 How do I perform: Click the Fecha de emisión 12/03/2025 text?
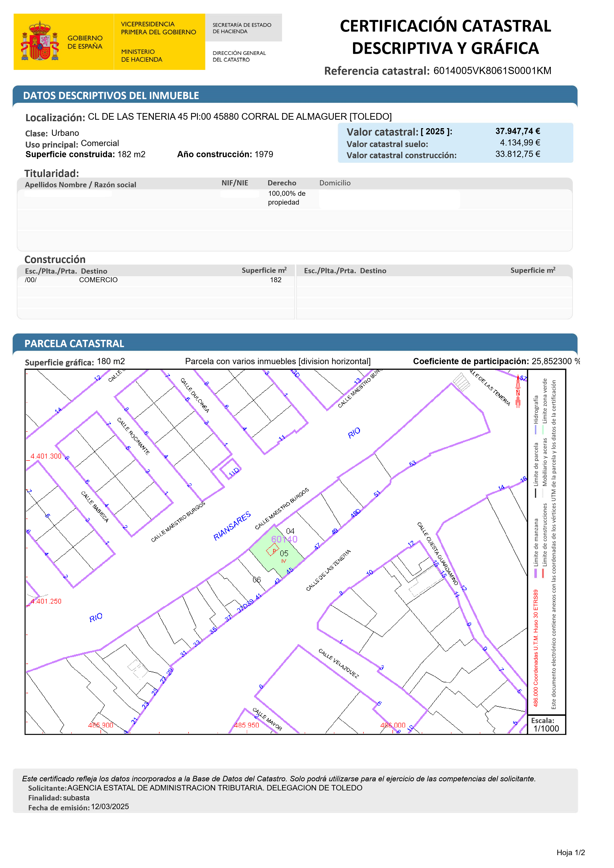110,806
